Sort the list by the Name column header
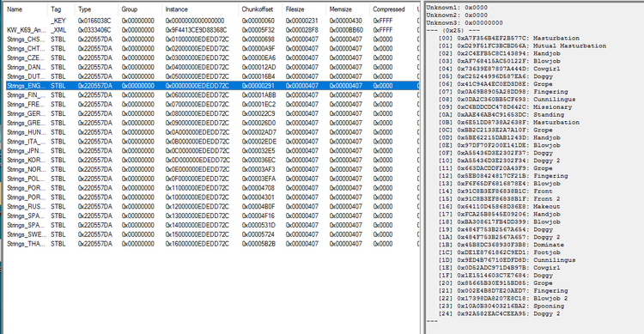Image resolution: width=644 pixels, height=334 pixels. coord(26,9)
